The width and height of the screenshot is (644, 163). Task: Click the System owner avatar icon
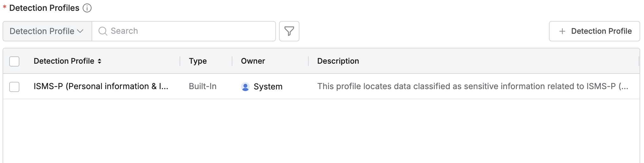(x=245, y=87)
